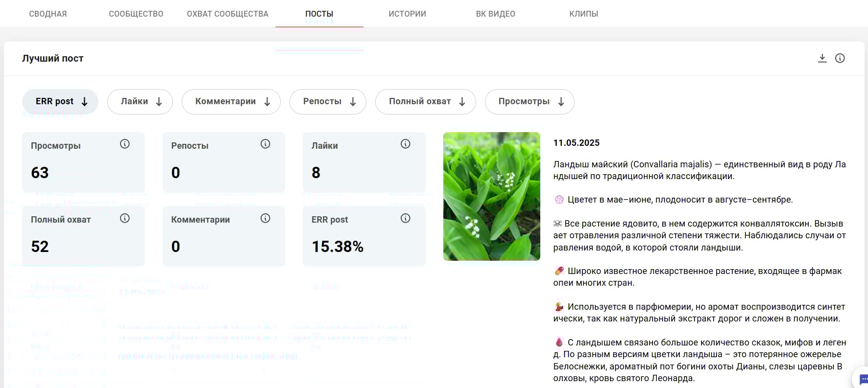Image resolution: width=868 pixels, height=388 pixels.
Task: Select the Посты tab
Action: click(319, 14)
